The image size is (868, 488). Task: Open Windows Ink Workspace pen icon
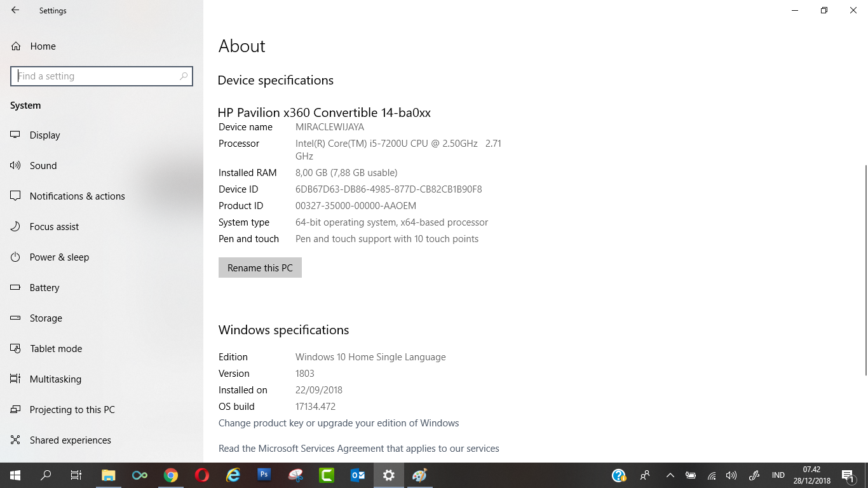(x=754, y=475)
